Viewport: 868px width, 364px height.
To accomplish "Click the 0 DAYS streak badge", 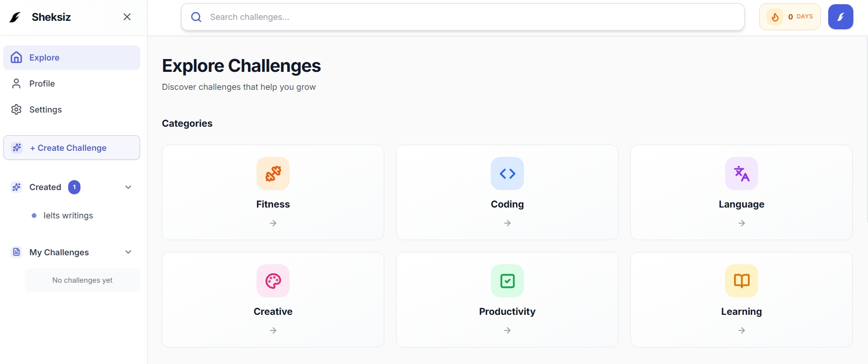I will [x=800, y=17].
